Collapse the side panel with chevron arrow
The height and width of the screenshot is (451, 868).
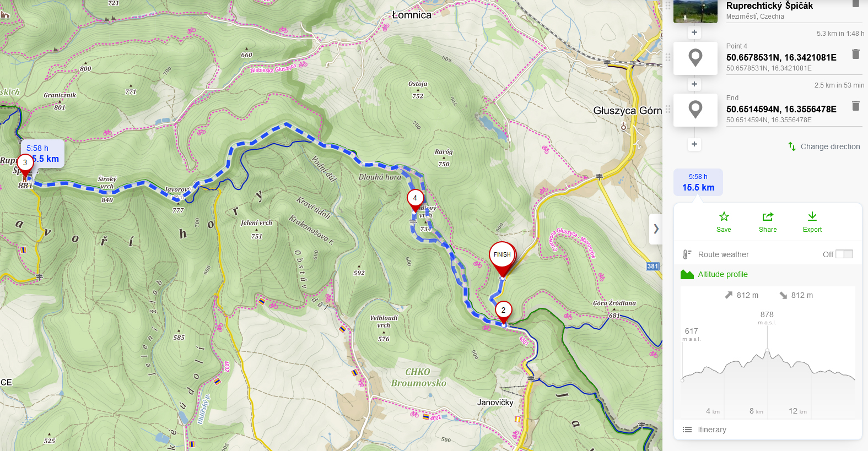pos(656,229)
